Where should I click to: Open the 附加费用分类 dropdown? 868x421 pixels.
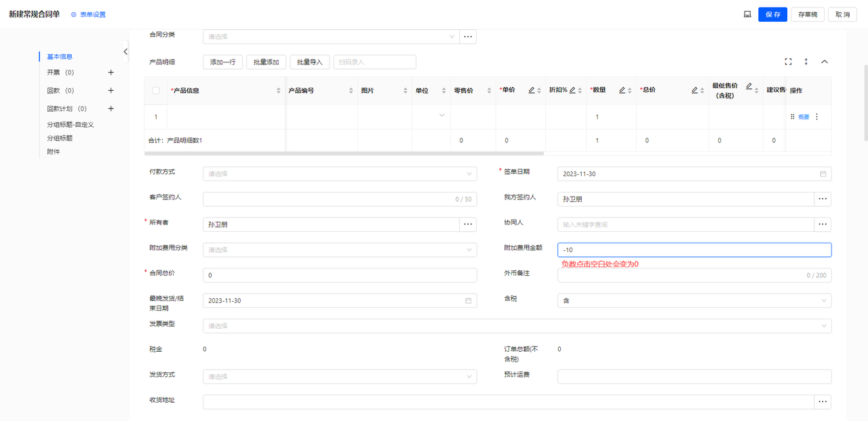pyautogui.click(x=340, y=250)
